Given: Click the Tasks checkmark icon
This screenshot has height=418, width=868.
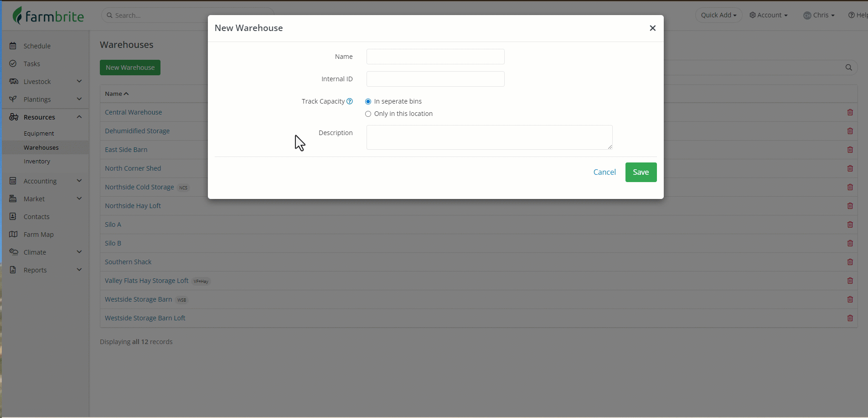Looking at the screenshot, I should coord(13,64).
